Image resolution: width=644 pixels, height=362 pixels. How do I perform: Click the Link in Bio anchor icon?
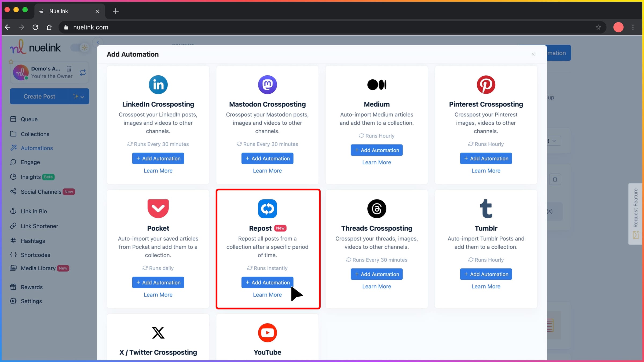click(13, 211)
